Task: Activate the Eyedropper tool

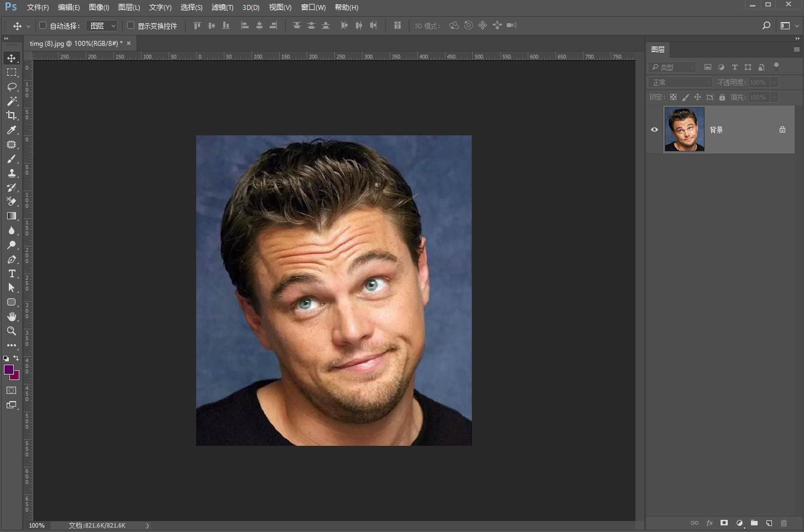Action: coord(12,130)
